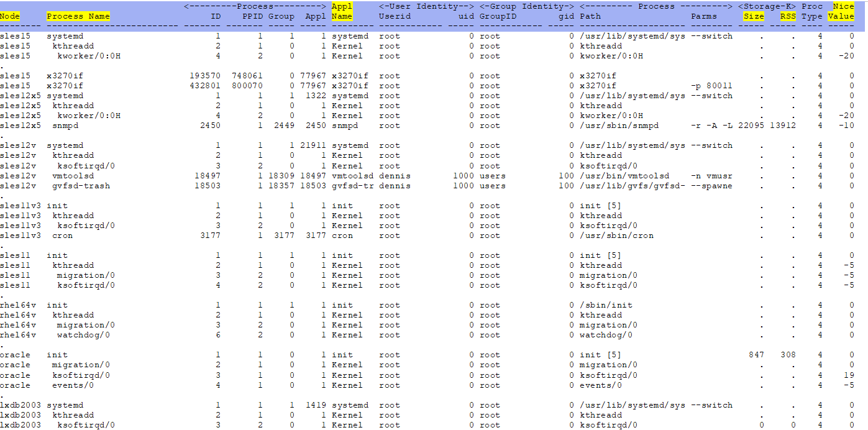Viewport: 868px width, 430px height.
Task: Open the Nice Value column header
Action: (841, 11)
